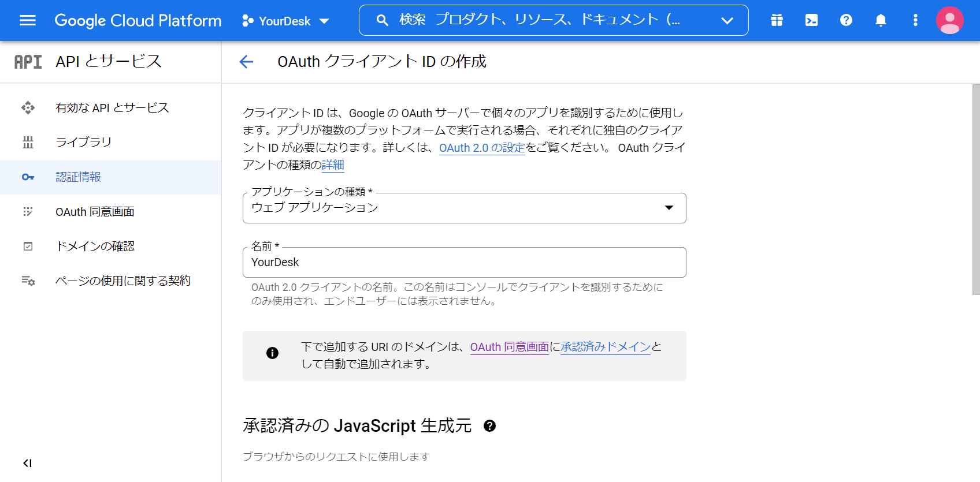Open the three-dot settings menu
This screenshot has width=980, height=482.
click(915, 20)
